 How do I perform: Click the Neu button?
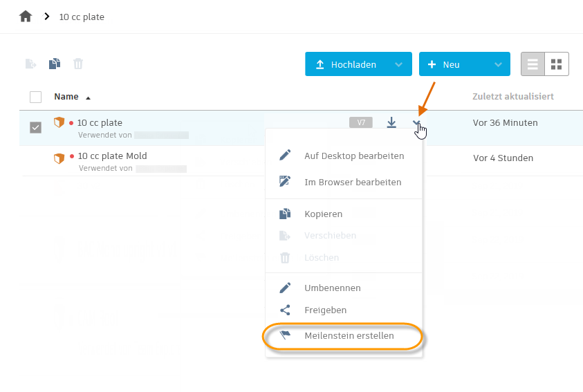[451, 64]
